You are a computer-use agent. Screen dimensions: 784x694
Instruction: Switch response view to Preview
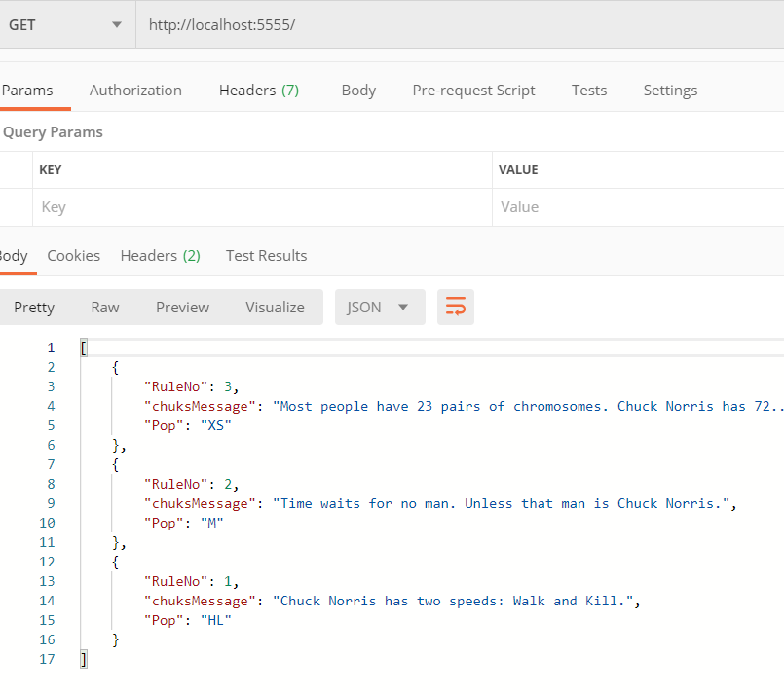click(182, 308)
